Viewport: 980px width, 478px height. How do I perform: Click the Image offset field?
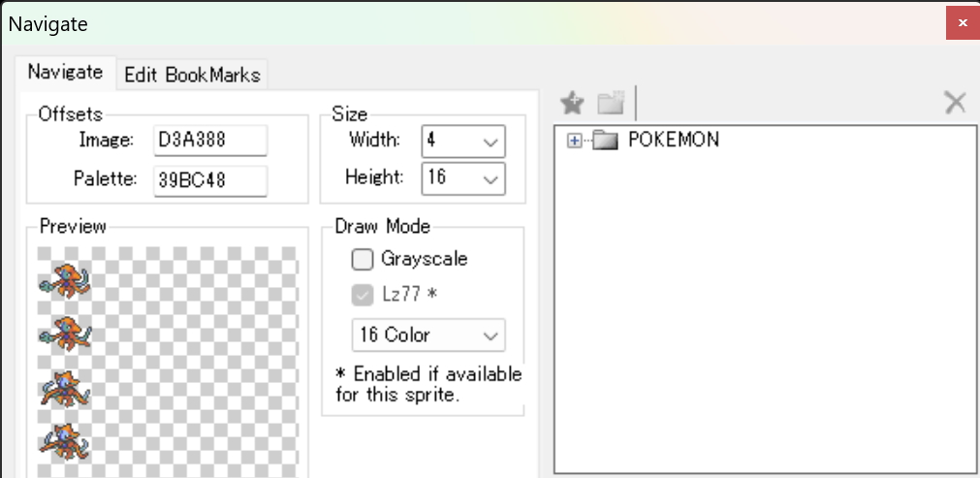[x=210, y=140]
